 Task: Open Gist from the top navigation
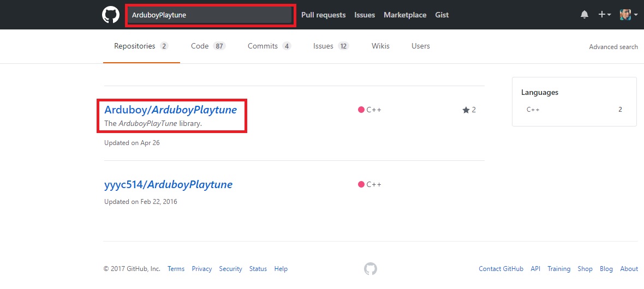pos(442,15)
